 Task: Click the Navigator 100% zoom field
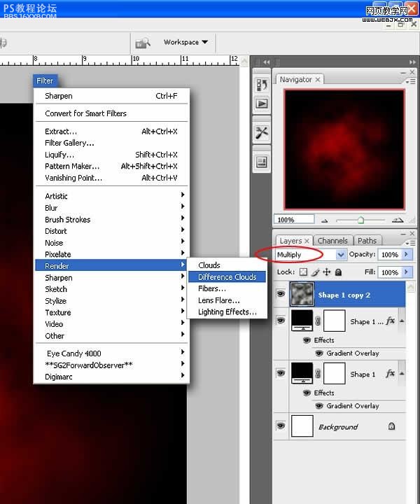coord(294,220)
